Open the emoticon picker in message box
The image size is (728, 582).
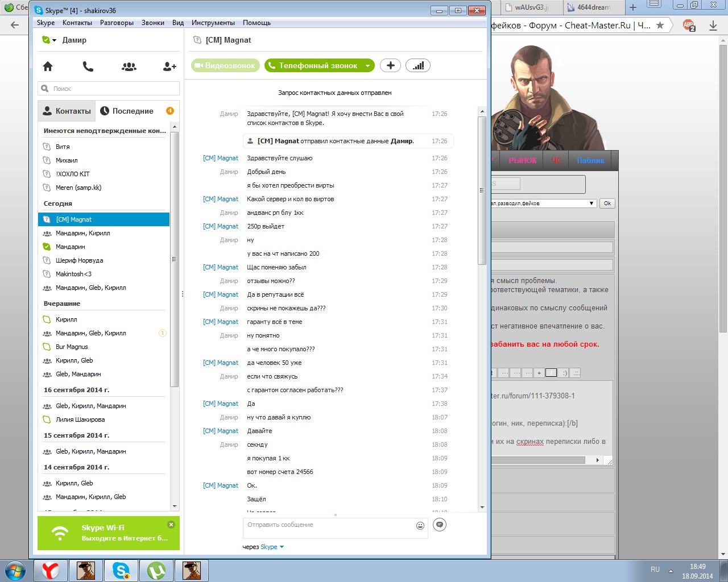coord(420,526)
